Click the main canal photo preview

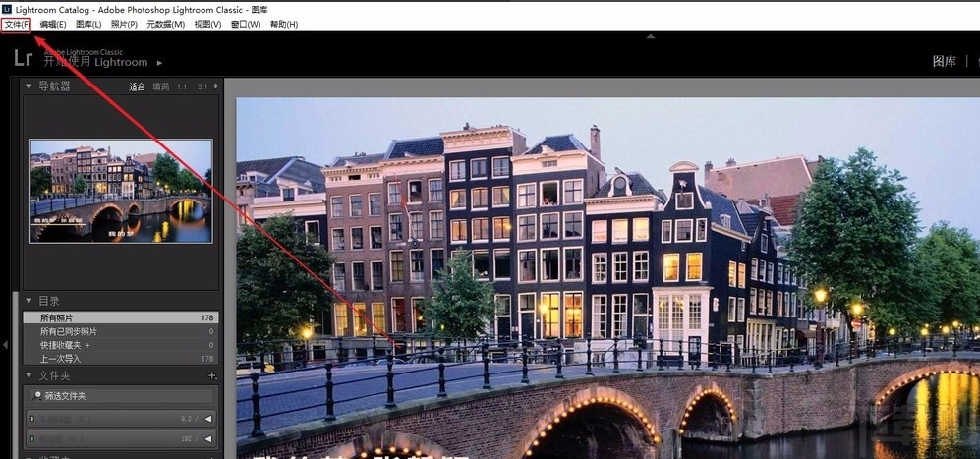pyautogui.click(x=607, y=277)
